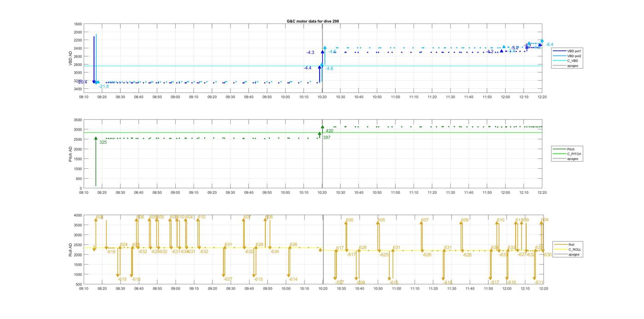Select the "C_PITCH" legend entry
644x319 pixels.
click(567, 154)
